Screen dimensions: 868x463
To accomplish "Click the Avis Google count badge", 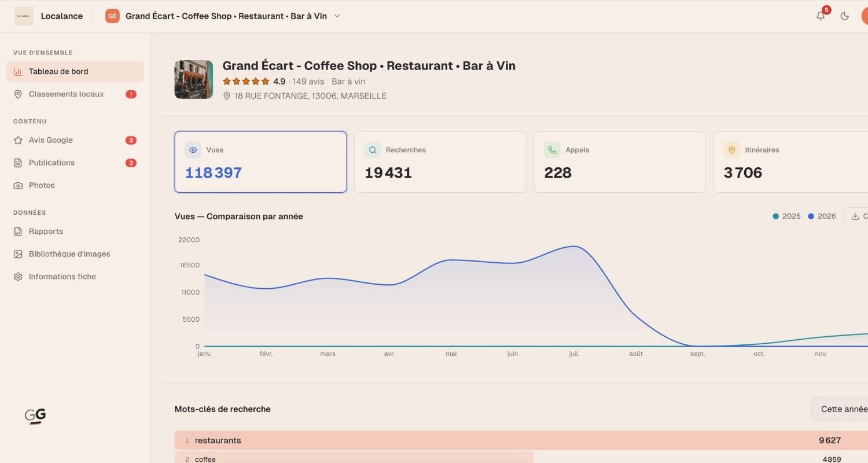I will (131, 140).
